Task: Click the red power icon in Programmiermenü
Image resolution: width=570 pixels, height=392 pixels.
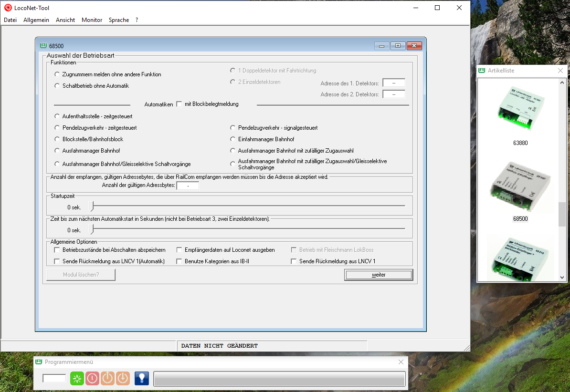Action: click(x=92, y=378)
